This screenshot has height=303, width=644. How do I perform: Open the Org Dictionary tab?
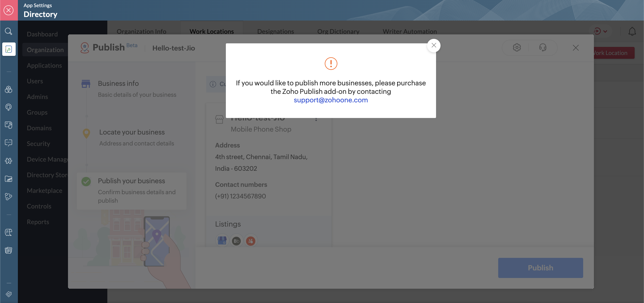point(338,32)
